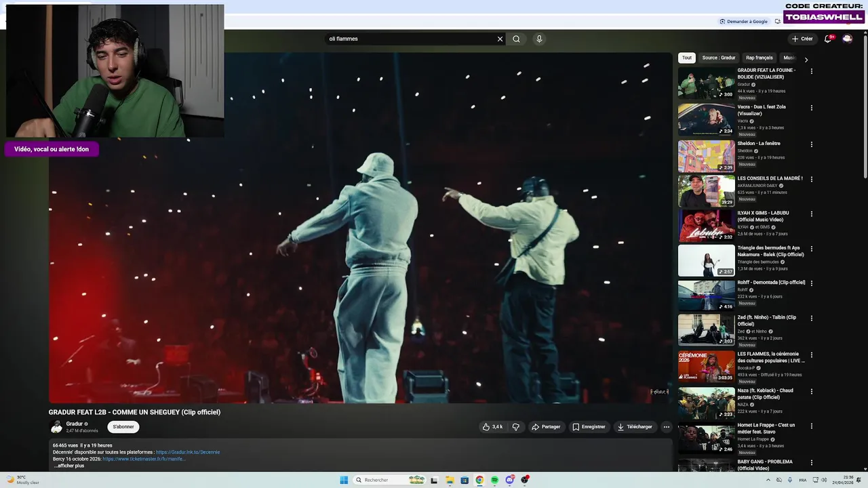Open the more actions ellipsis beside Télécharger
This screenshot has width=868, height=488.
667,427
